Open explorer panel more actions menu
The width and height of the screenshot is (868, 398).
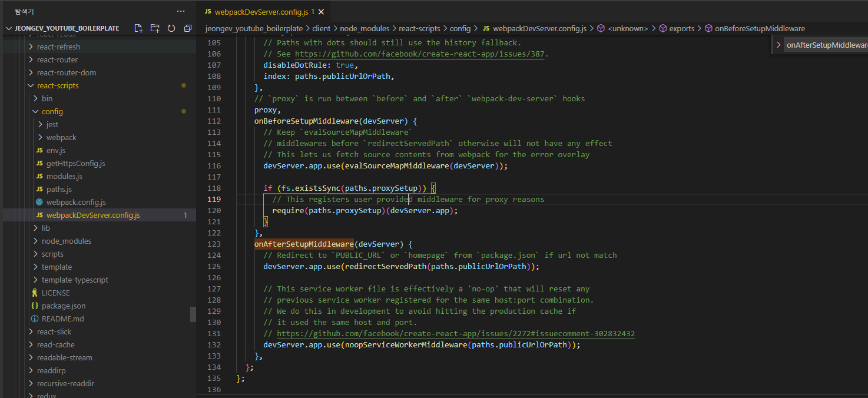(x=181, y=11)
